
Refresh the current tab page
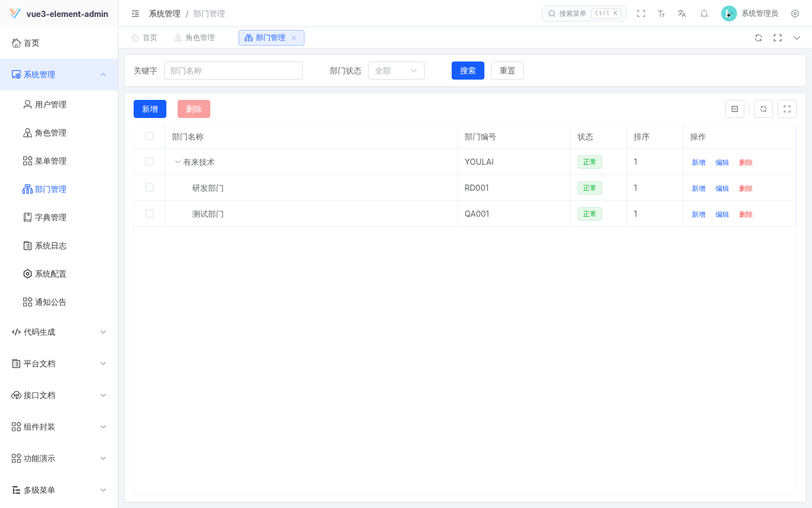[758, 38]
